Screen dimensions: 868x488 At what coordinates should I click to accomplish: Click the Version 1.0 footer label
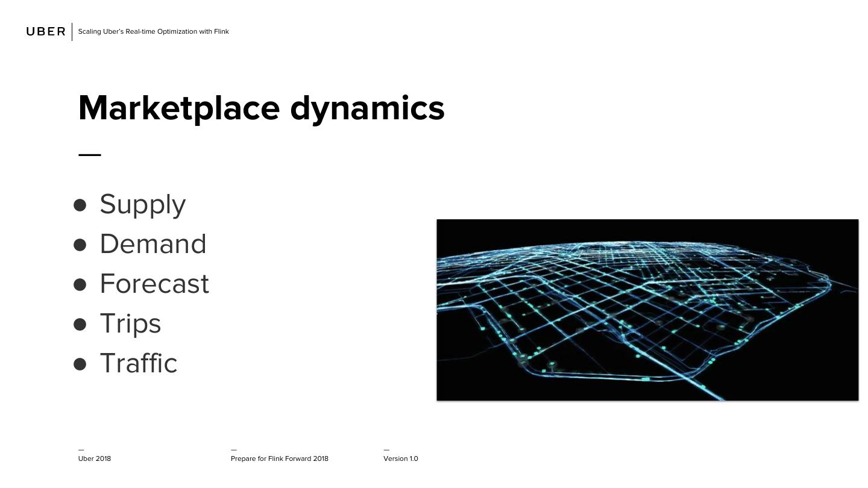[x=401, y=458]
